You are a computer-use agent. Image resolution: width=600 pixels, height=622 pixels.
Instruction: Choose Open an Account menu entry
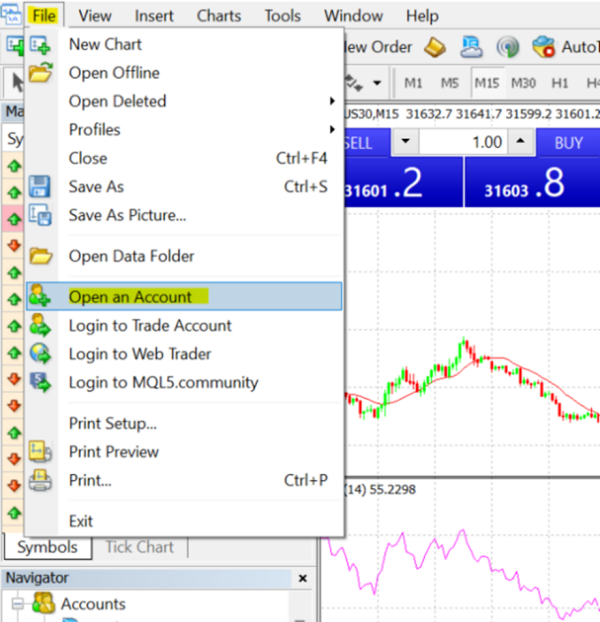coord(184,296)
